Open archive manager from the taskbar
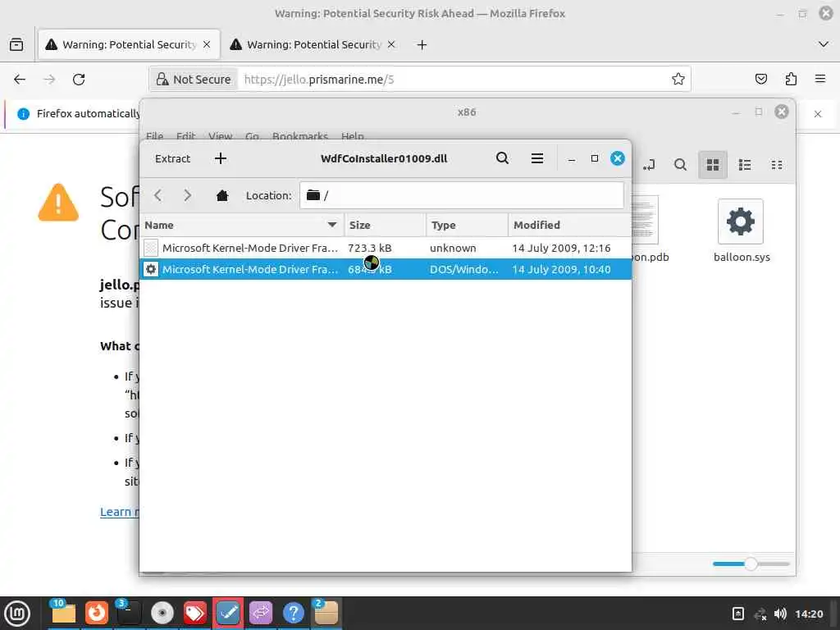Image resolution: width=840 pixels, height=630 pixels. [x=326, y=613]
